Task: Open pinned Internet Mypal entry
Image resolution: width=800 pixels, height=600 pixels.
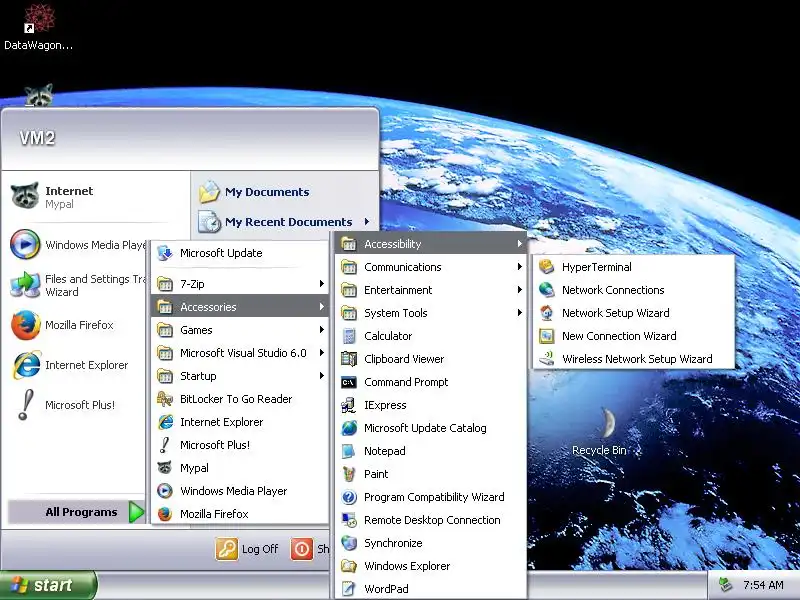Action: (x=96, y=197)
